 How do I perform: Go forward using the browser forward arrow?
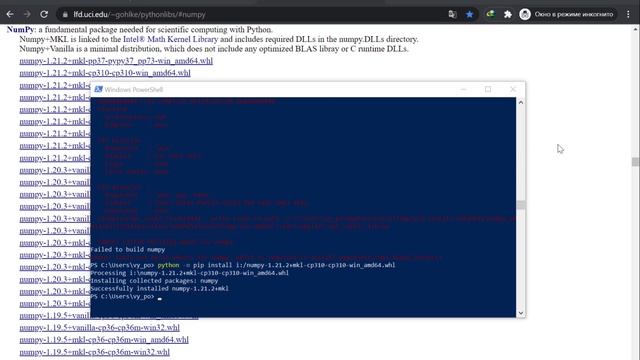pos(27,14)
